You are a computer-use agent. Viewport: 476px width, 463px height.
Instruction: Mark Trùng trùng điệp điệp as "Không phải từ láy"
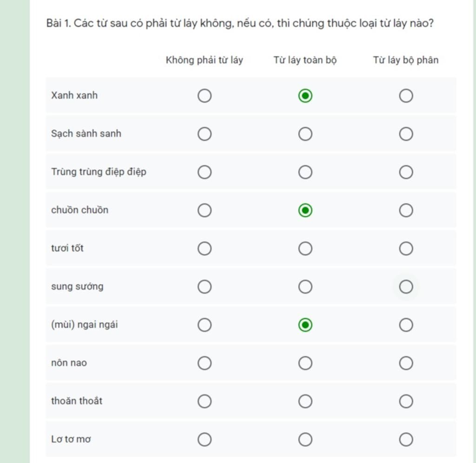pos(205,172)
